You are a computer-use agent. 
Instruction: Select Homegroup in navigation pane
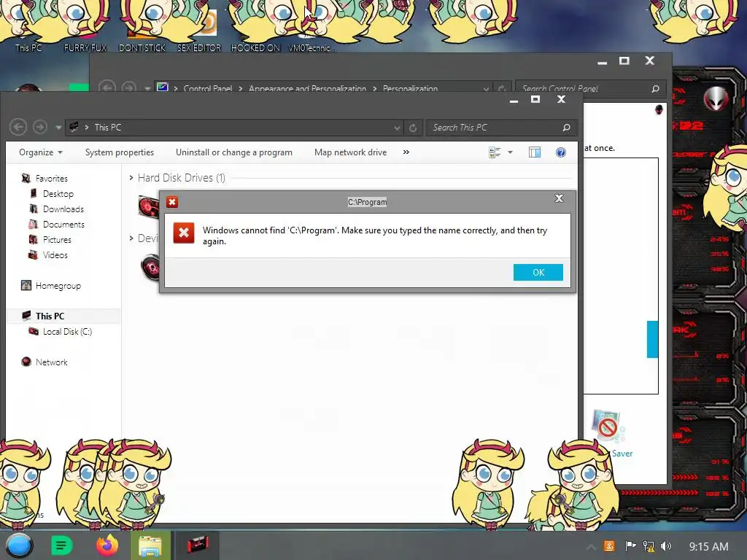58,286
